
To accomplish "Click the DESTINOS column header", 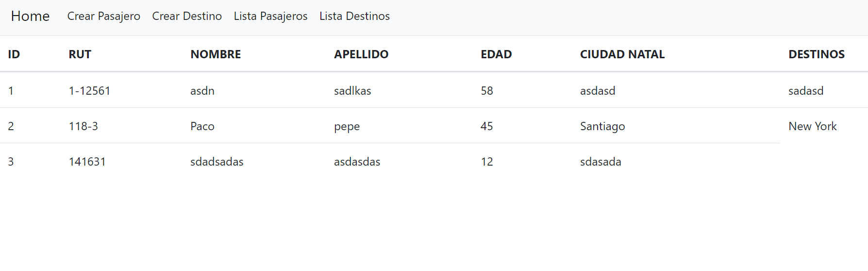I will point(817,54).
